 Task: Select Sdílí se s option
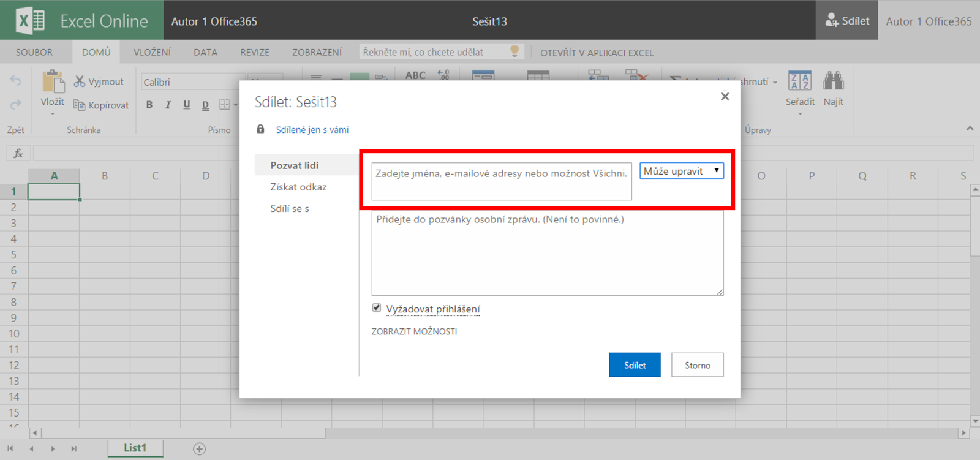coord(290,208)
